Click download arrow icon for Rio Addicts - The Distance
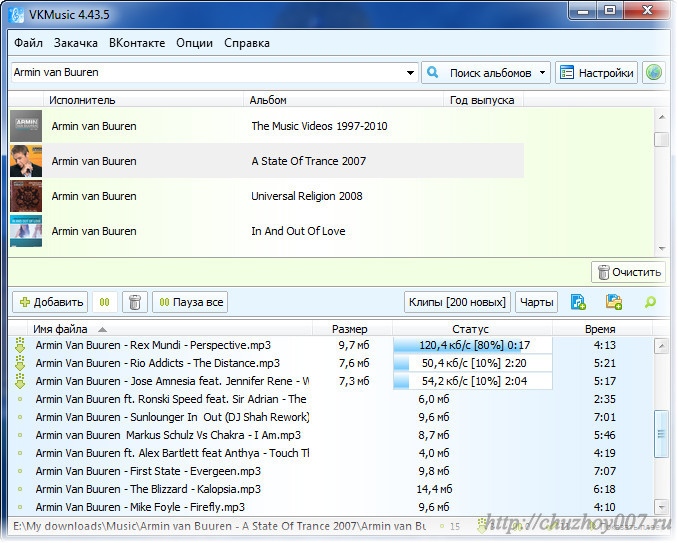678x543 pixels. click(x=20, y=363)
